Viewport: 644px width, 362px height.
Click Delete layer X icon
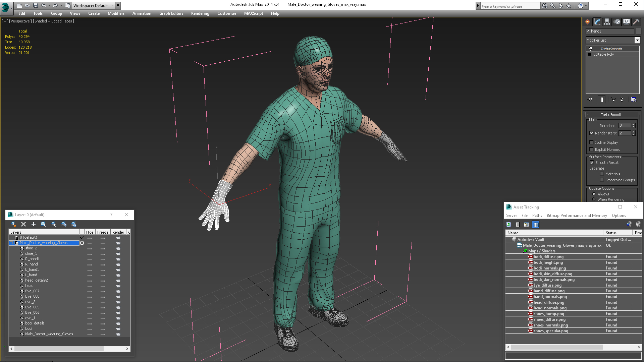pyautogui.click(x=23, y=224)
